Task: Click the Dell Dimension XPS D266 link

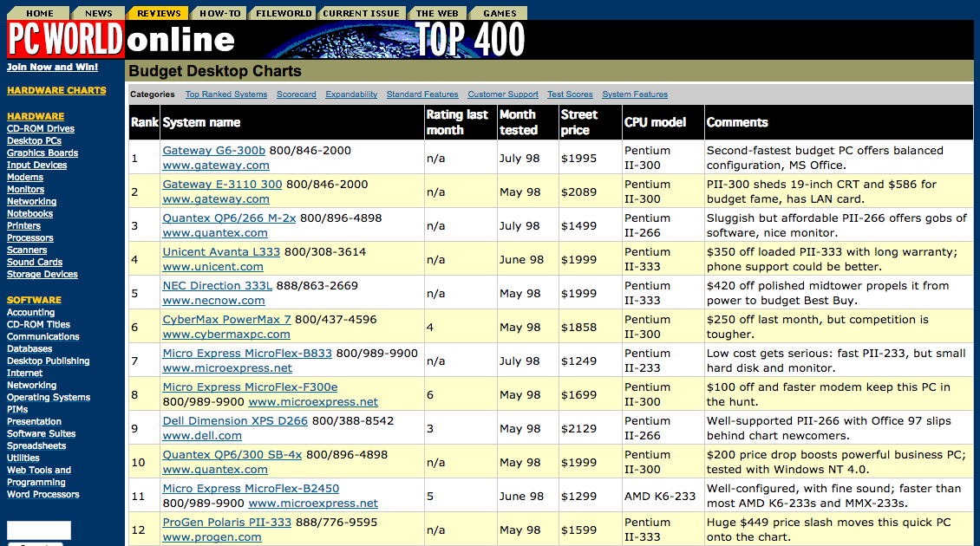Action: click(235, 420)
